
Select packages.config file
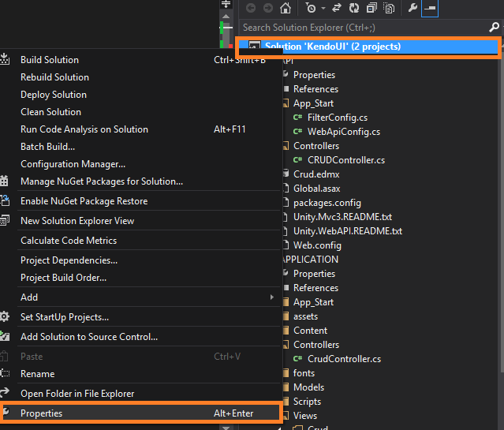coord(327,203)
